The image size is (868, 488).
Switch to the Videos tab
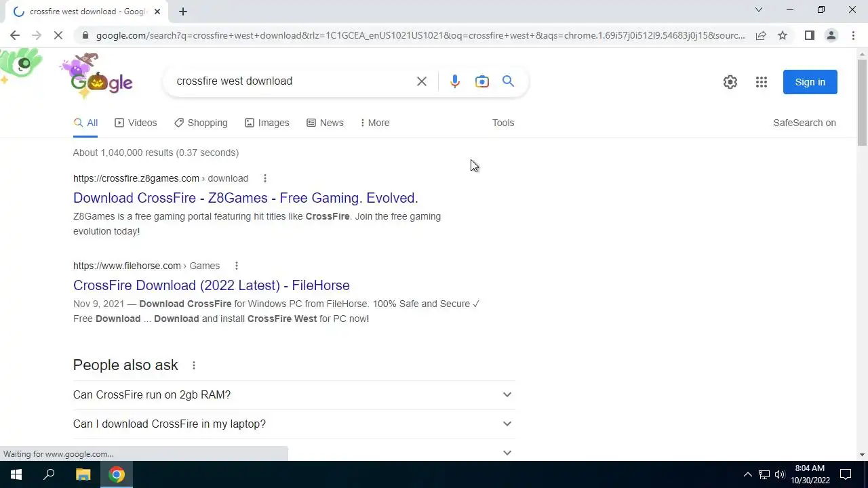[136, 123]
